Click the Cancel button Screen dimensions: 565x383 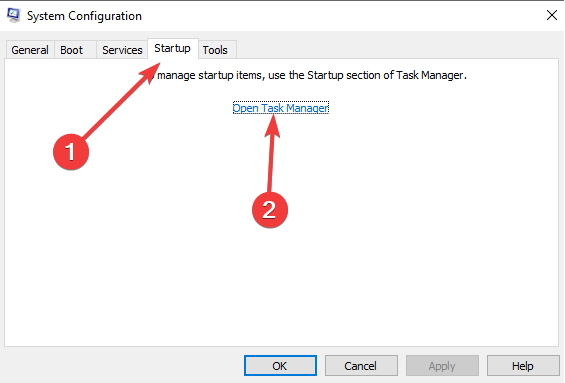click(361, 366)
